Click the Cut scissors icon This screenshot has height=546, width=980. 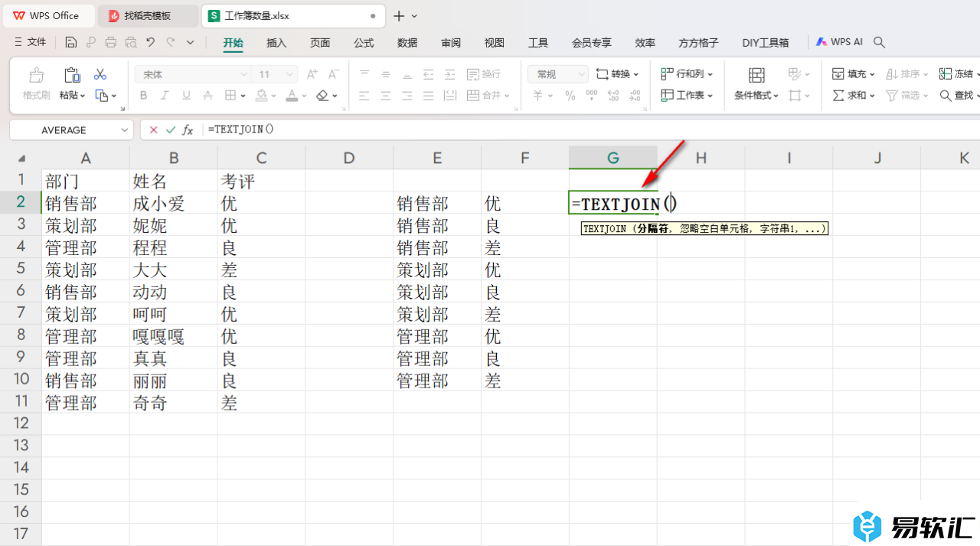coord(100,74)
